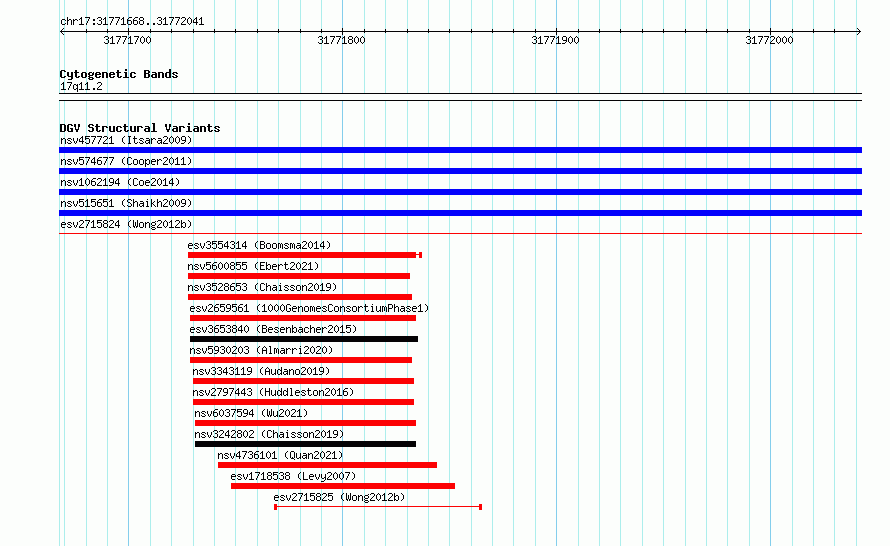The image size is (890, 546).
Task: Select the red bar for esv2659561
Action: (x=303, y=318)
